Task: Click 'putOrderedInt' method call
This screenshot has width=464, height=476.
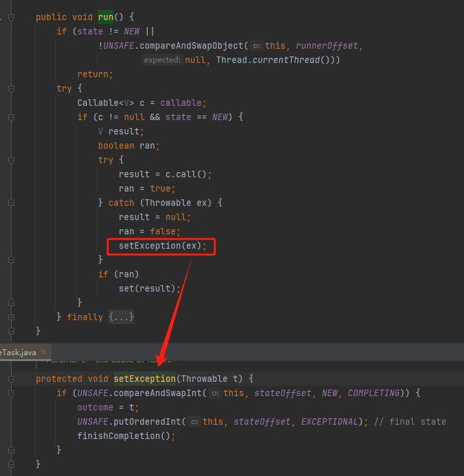Action: [147, 421]
